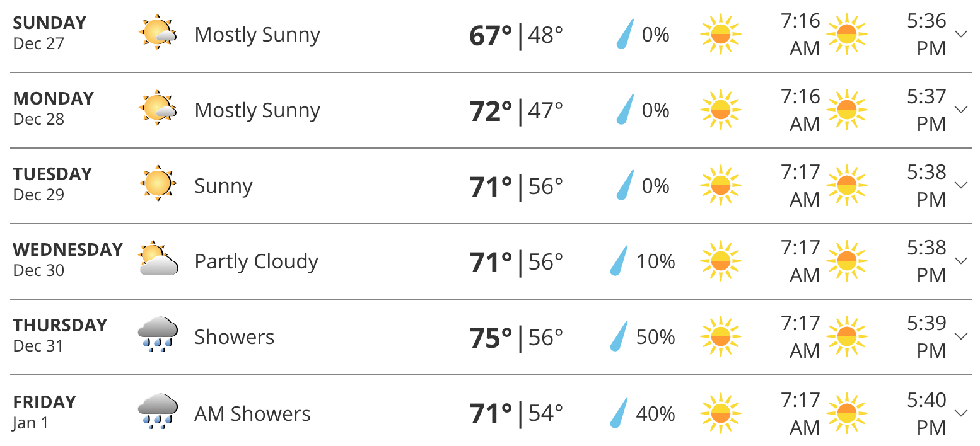Expand Monday Dec 28 forecast chevron
980x446 pixels.
961,110
